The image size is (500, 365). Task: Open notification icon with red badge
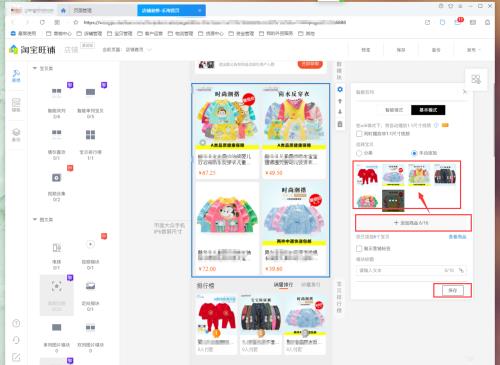(458, 22)
